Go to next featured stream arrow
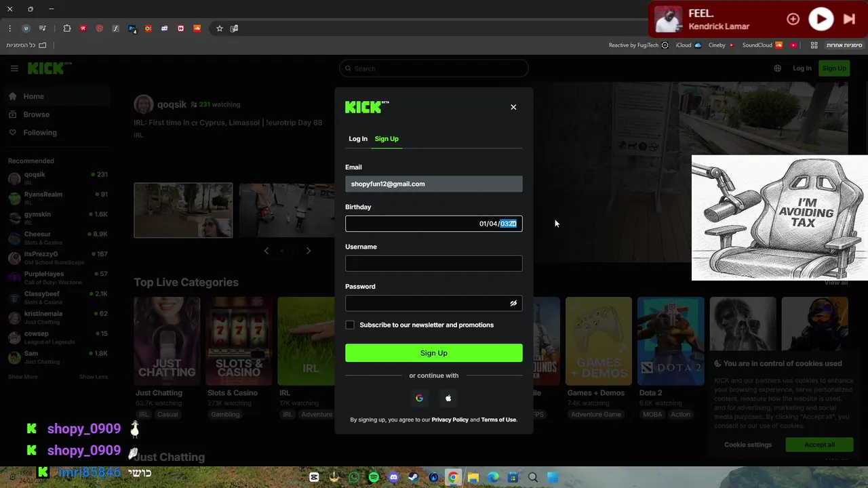 pos(309,251)
